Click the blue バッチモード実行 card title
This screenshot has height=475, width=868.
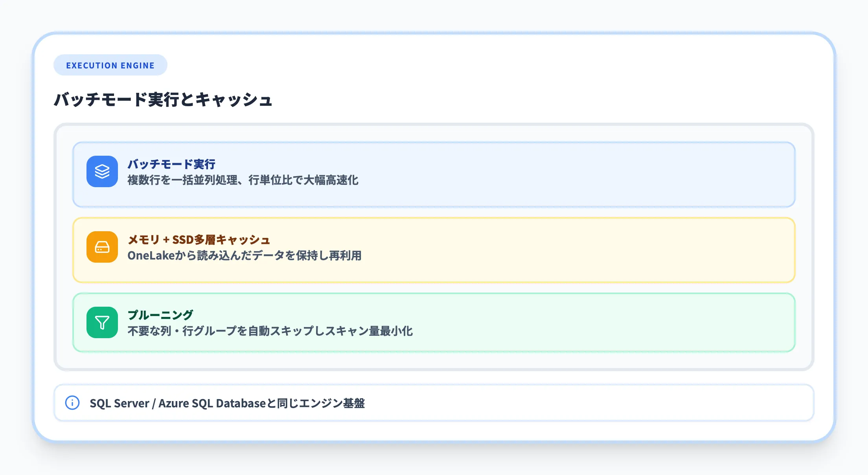171,164
